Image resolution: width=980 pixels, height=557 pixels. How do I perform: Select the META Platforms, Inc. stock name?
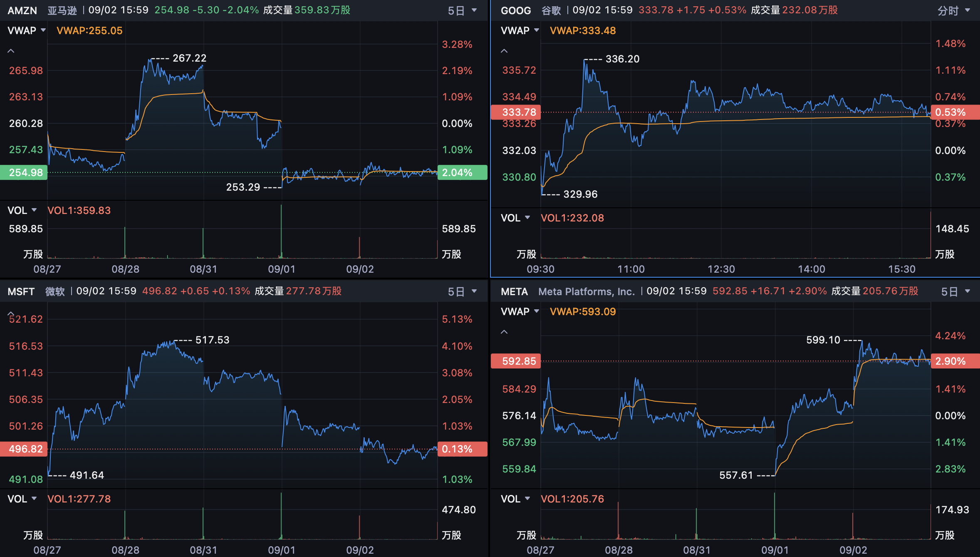[x=587, y=291]
